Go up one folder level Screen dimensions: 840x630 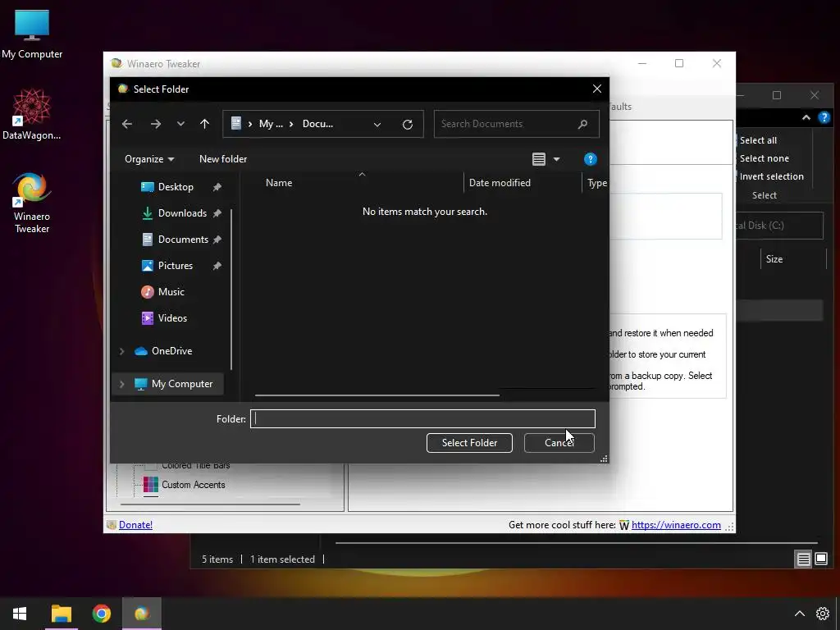pos(204,124)
